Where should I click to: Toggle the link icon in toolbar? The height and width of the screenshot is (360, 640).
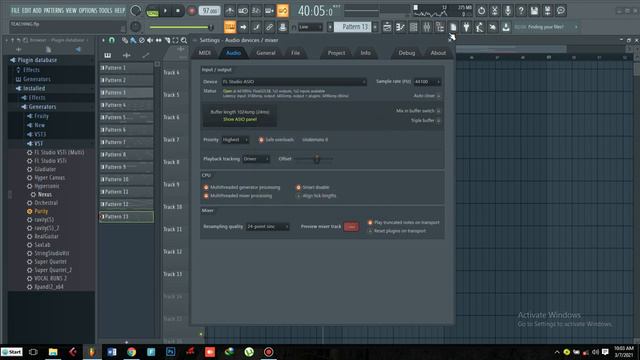[x=269, y=27]
